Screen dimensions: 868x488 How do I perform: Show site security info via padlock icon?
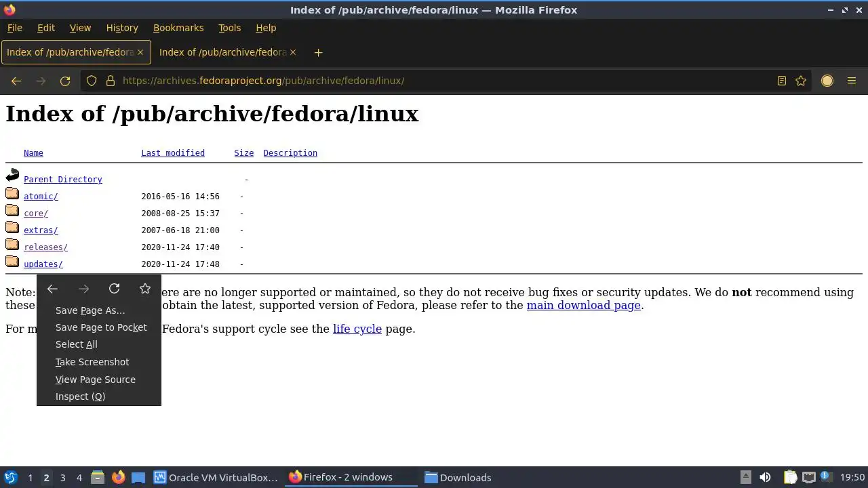[111, 81]
